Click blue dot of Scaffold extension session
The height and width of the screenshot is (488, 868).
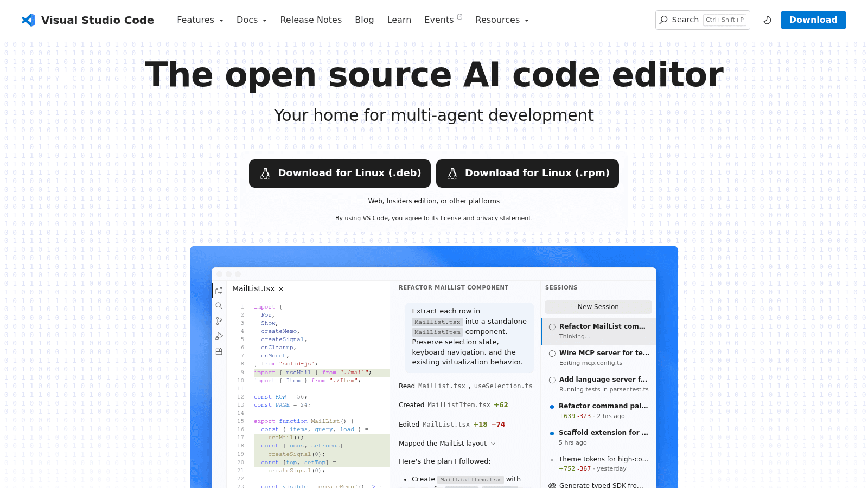click(552, 433)
